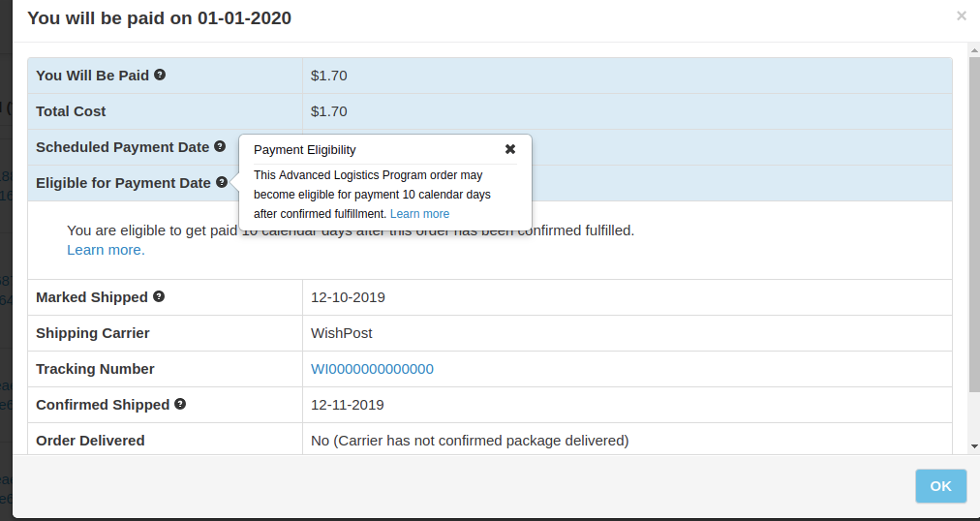Click the Shipping Carrier WishPost value
This screenshot has height=521, width=980.
(x=341, y=333)
